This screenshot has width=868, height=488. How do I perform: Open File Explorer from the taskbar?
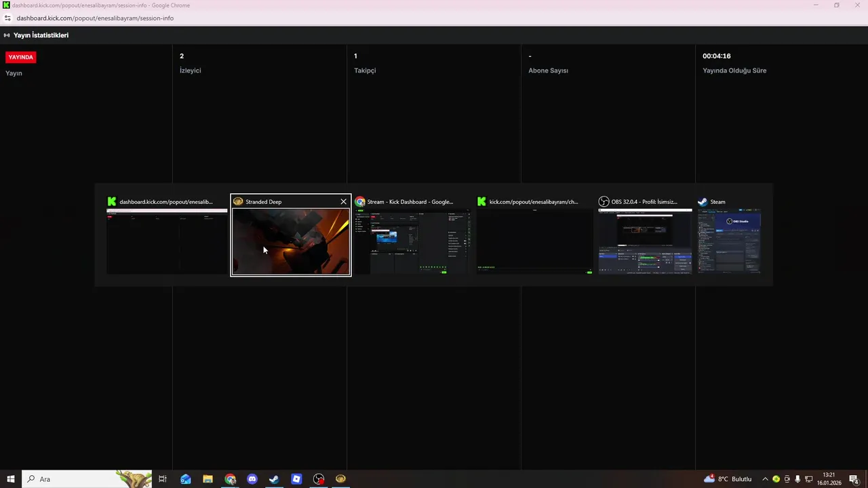[x=208, y=479]
